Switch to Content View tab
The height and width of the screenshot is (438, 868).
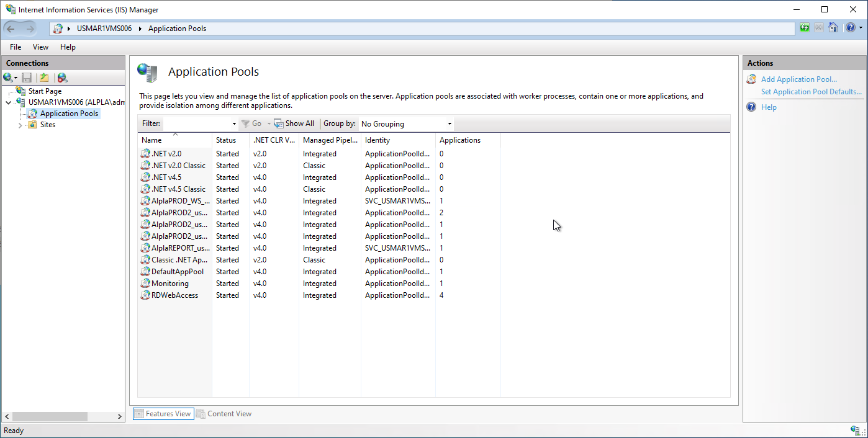pyautogui.click(x=224, y=414)
